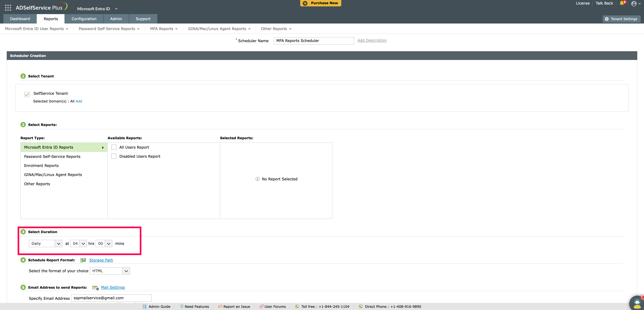The image size is (644, 310).
Task: Click the Report an Issue icon
Action: pos(220,306)
